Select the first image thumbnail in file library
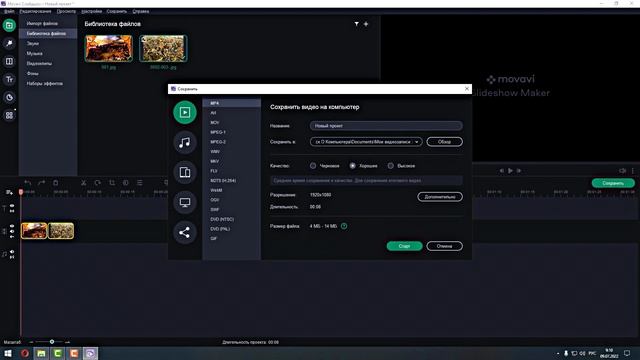Screen dimensions: 640x360 (109, 48)
